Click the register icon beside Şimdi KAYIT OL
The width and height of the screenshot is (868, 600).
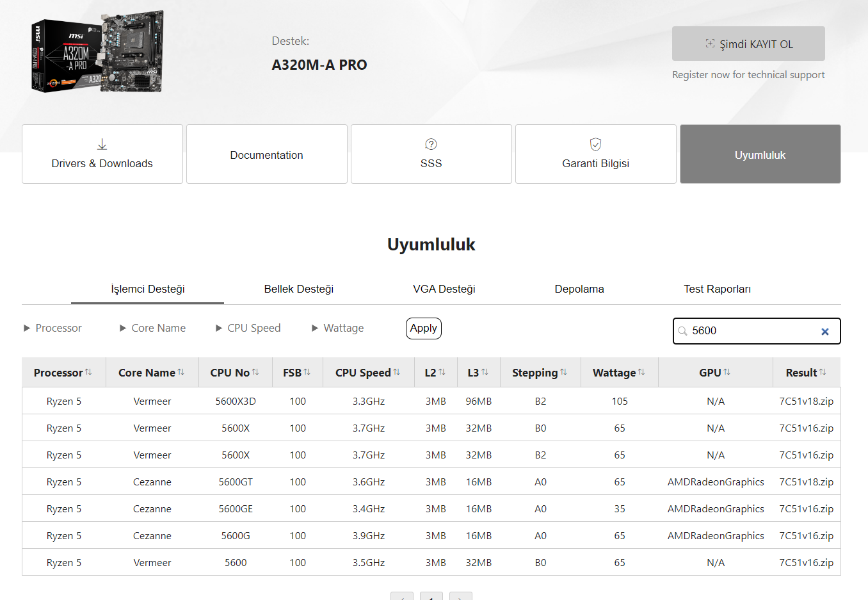click(710, 44)
